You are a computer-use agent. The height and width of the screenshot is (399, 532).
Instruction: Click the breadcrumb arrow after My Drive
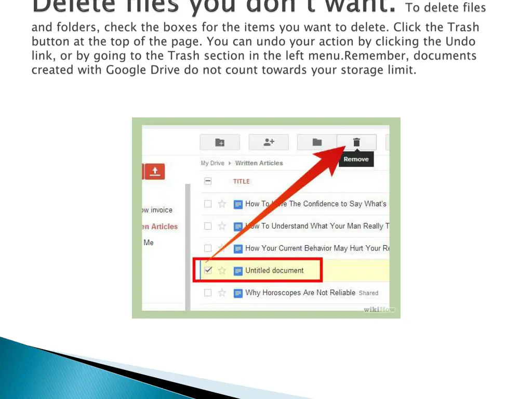(230, 163)
